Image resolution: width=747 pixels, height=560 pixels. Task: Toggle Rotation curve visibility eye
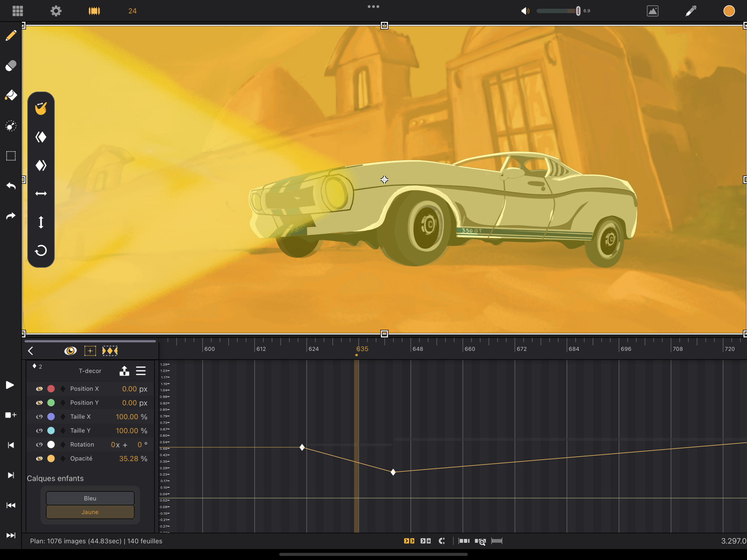39,444
